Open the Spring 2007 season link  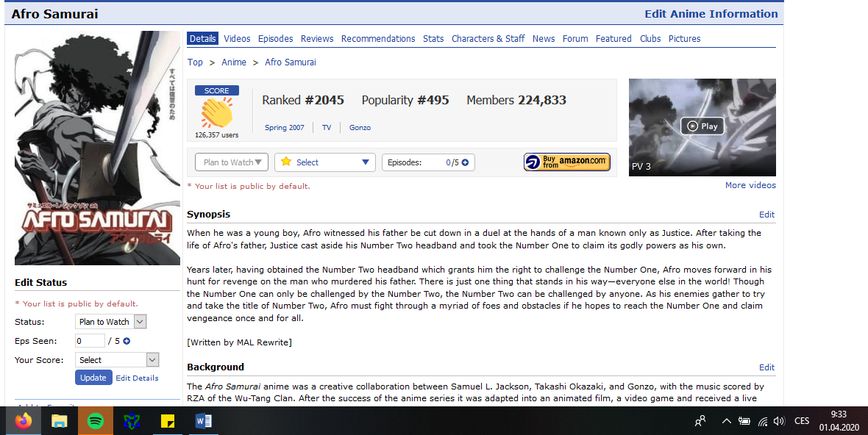[284, 128]
